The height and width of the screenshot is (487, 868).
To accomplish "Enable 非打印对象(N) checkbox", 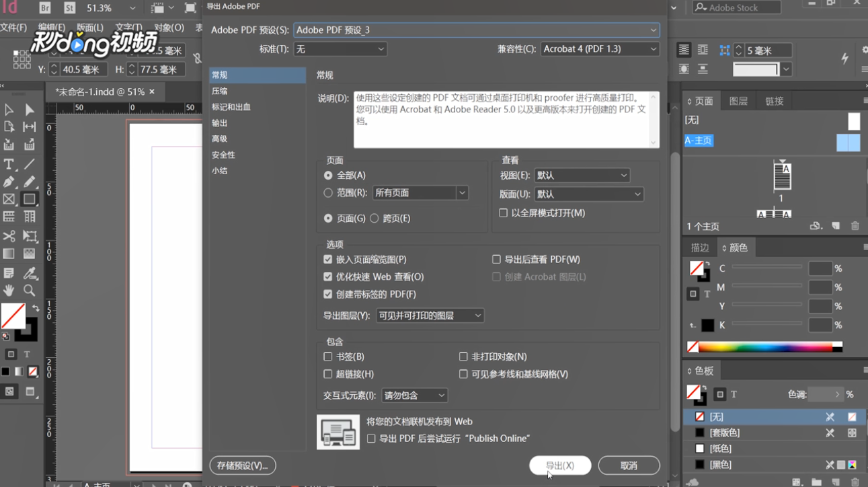I will (x=463, y=357).
